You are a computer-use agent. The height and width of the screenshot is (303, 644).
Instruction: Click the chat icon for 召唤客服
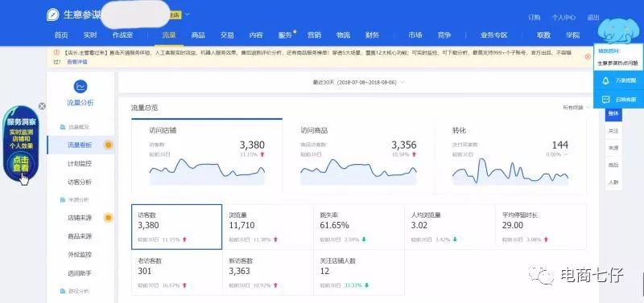(x=605, y=99)
